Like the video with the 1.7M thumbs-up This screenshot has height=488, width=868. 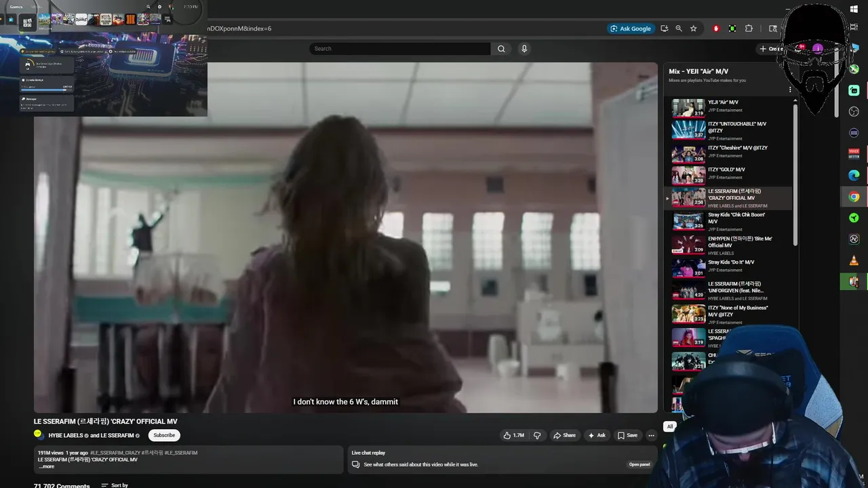coord(513,435)
